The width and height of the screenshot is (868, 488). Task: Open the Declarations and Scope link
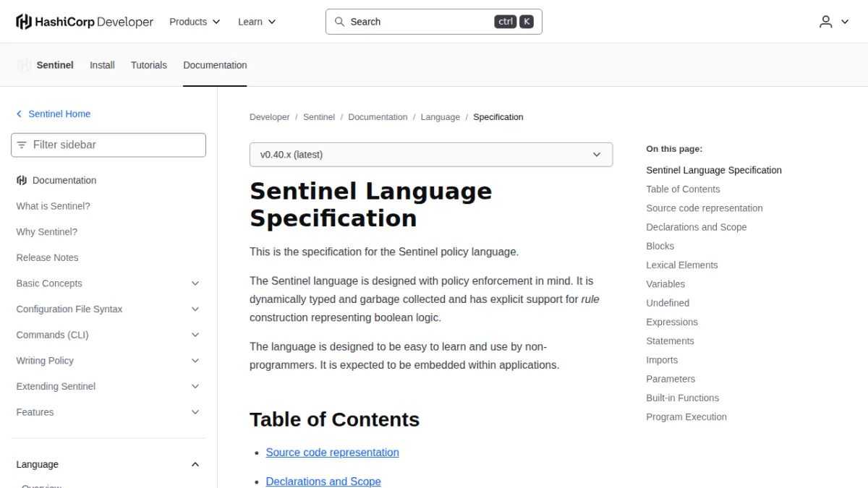pos(323,481)
